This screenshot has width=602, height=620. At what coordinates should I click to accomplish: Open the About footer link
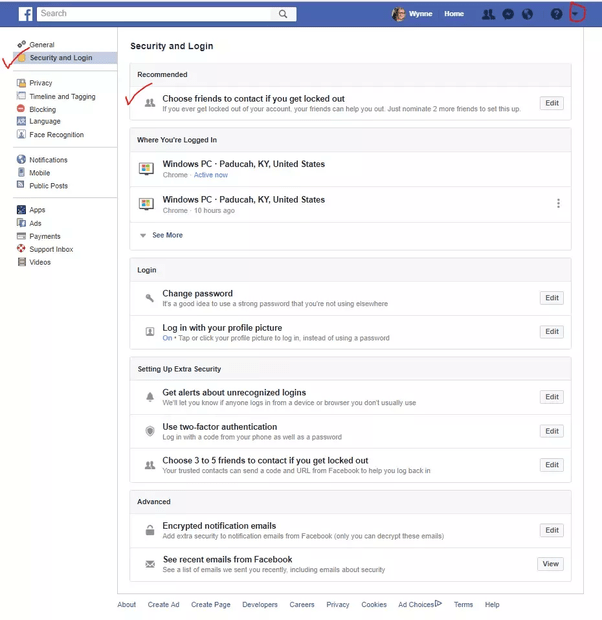127,605
